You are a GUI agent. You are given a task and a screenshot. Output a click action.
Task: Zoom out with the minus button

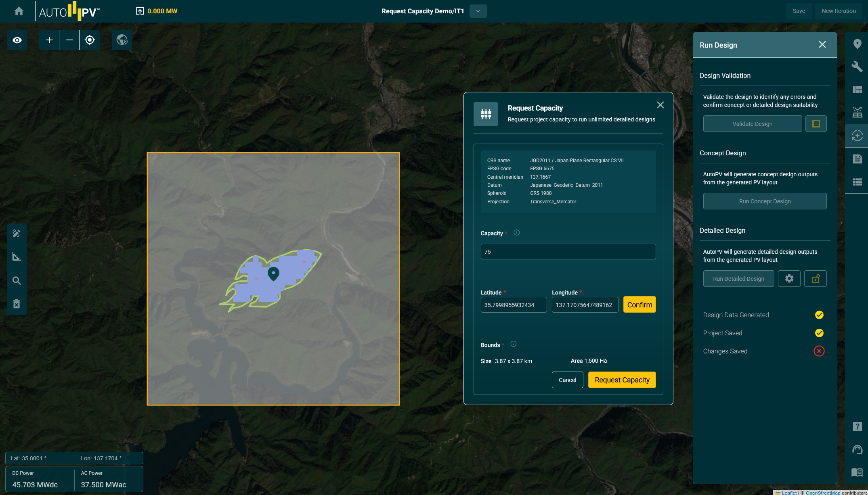point(69,40)
